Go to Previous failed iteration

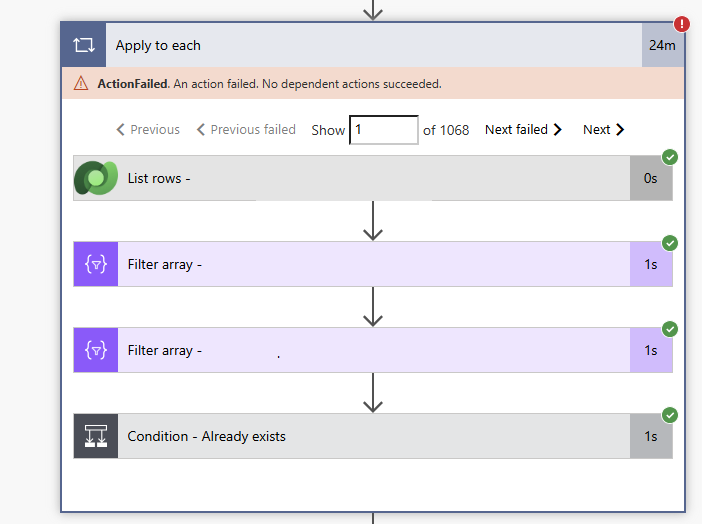pos(246,130)
